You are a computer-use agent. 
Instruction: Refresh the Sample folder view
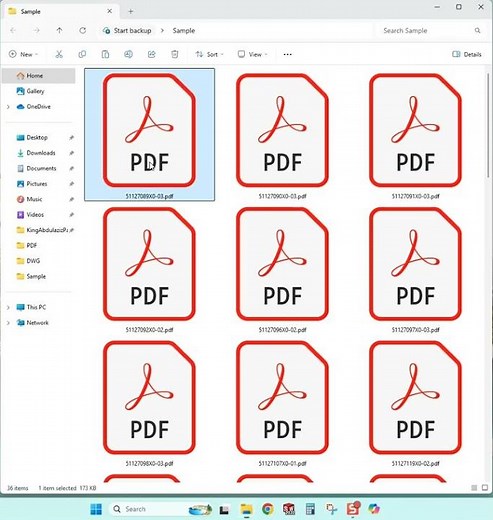point(82,30)
